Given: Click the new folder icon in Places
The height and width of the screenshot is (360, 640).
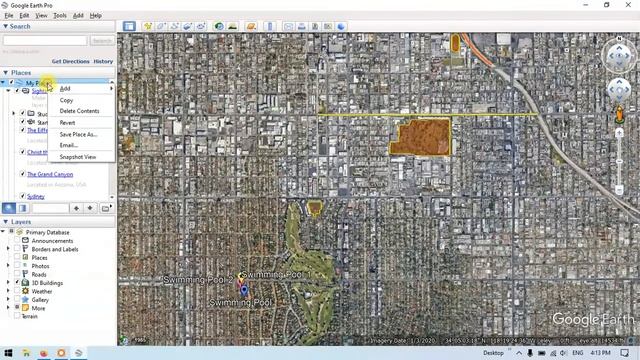Looking at the screenshot, I should coord(106,208).
